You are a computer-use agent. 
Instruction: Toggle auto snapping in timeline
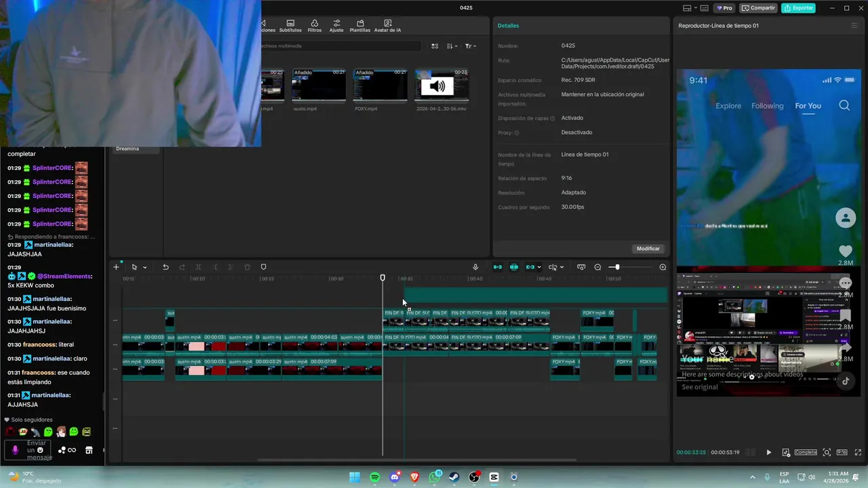514,267
